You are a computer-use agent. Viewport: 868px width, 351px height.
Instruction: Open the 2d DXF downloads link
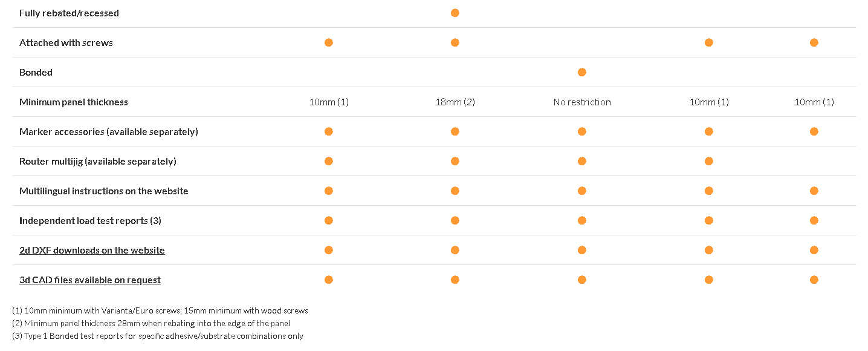click(92, 251)
